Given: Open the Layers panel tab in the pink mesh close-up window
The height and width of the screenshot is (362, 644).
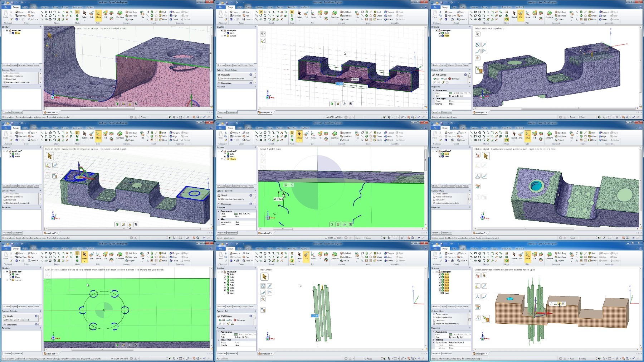Looking at the screenshot, I should click(14, 65).
